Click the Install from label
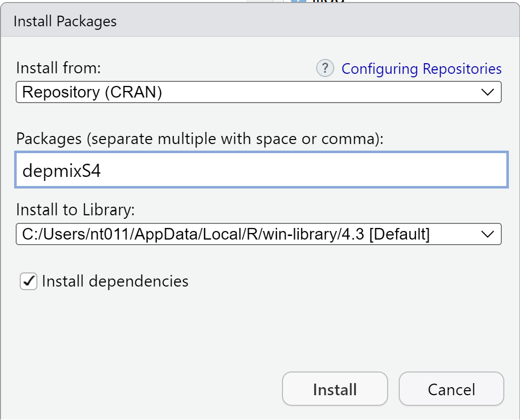The width and height of the screenshot is (520, 420). 59,68
